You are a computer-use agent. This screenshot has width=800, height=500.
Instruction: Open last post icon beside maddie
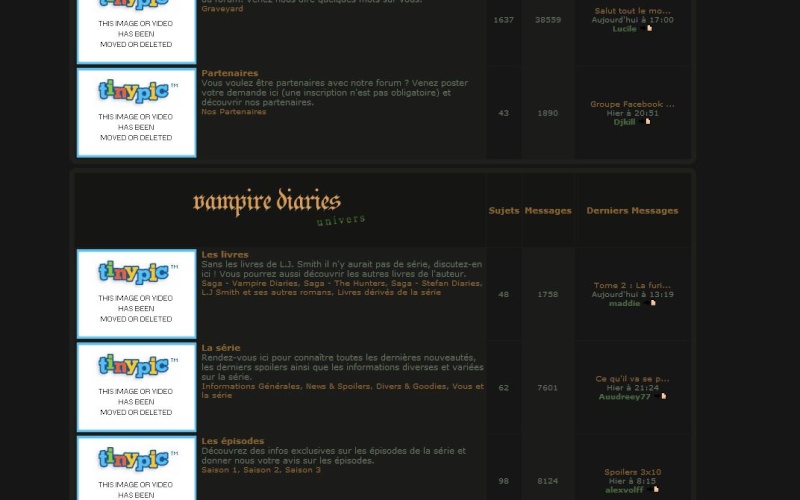click(x=649, y=303)
